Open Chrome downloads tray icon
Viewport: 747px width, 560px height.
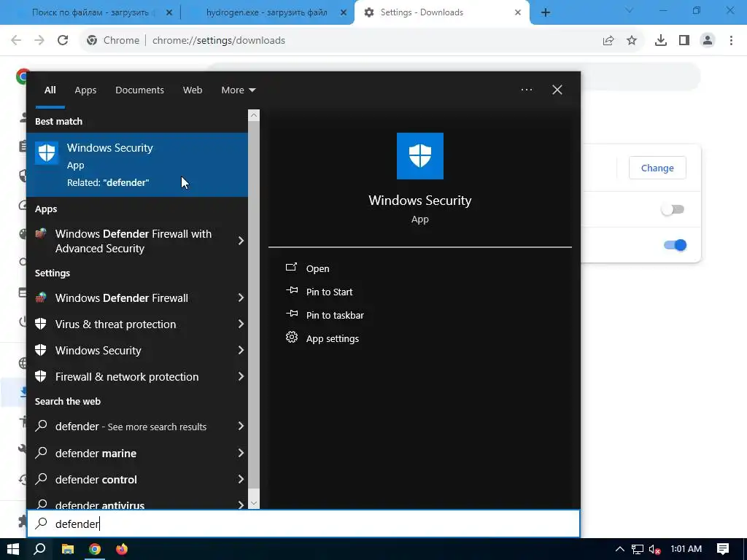[x=661, y=41]
